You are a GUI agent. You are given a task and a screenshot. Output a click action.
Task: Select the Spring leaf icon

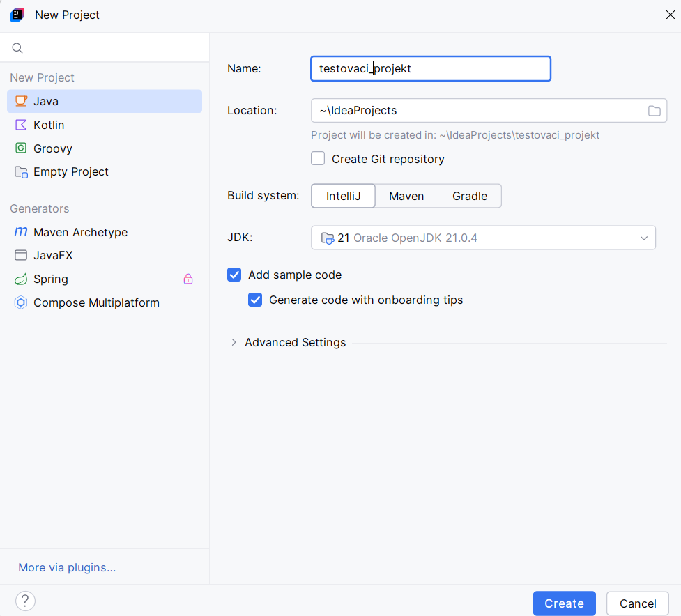coord(21,279)
